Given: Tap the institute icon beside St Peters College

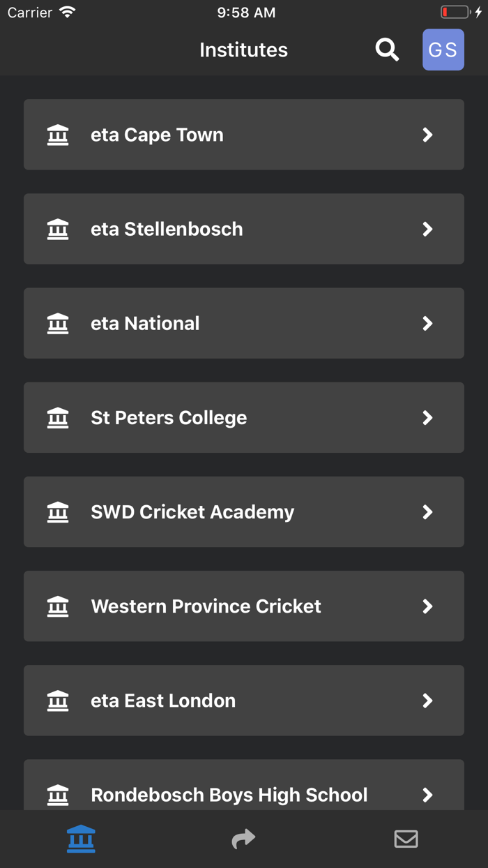Looking at the screenshot, I should pyautogui.click(x=58, y=417).
